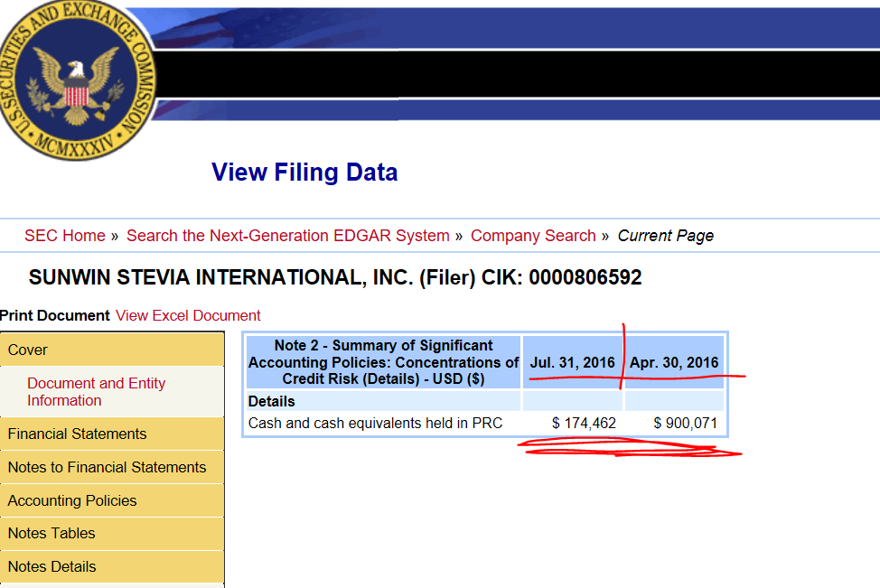Select the $ 174,462 cell value
880x588 pixels.
(584, 423)
